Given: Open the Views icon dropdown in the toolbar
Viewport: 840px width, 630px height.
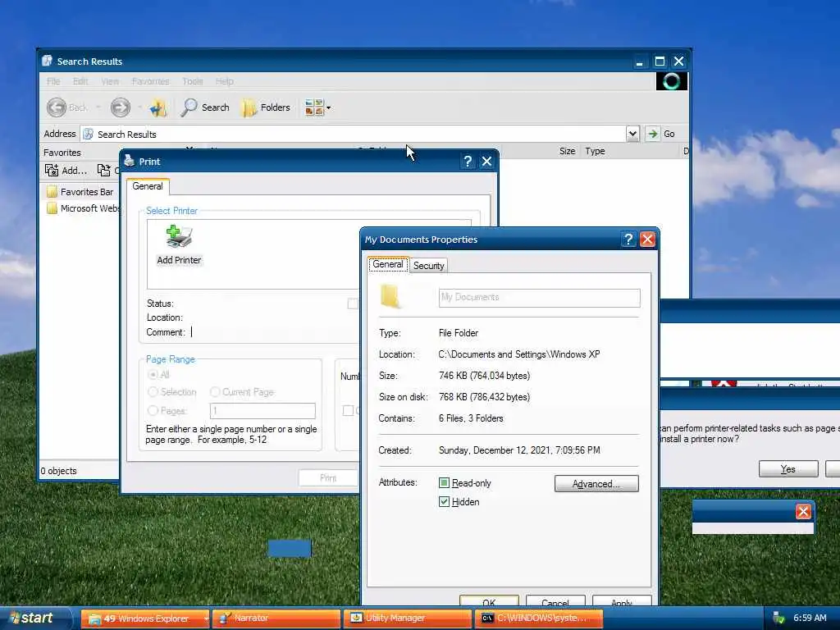Looking at the screenshot, I should click(317, 107).
